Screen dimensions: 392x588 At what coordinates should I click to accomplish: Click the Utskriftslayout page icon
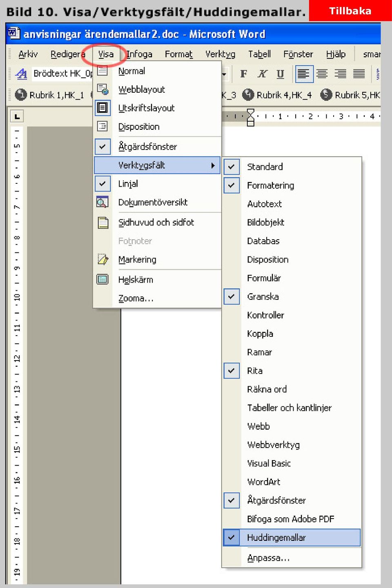click(x=102, y=108)
